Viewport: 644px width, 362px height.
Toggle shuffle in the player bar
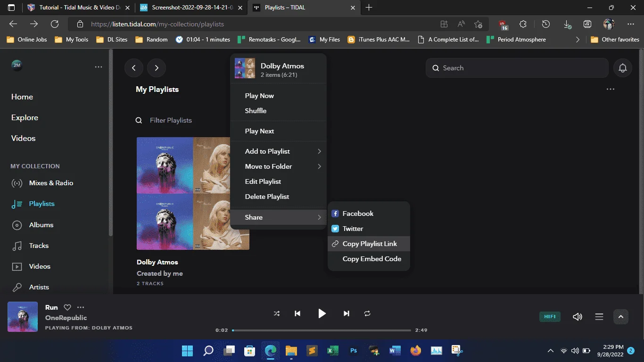pyautogui.click(x=277, y=313)
